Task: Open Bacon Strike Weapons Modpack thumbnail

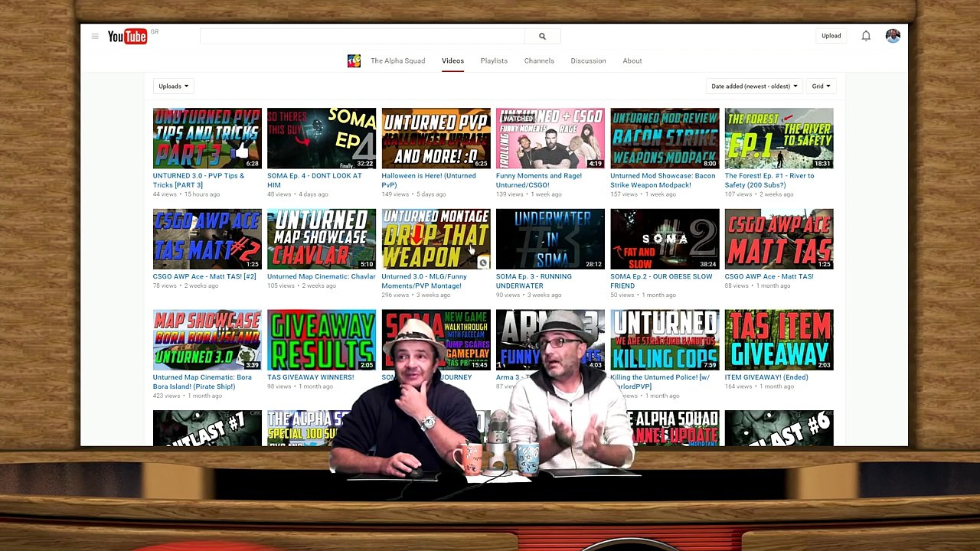Action: 665,139
